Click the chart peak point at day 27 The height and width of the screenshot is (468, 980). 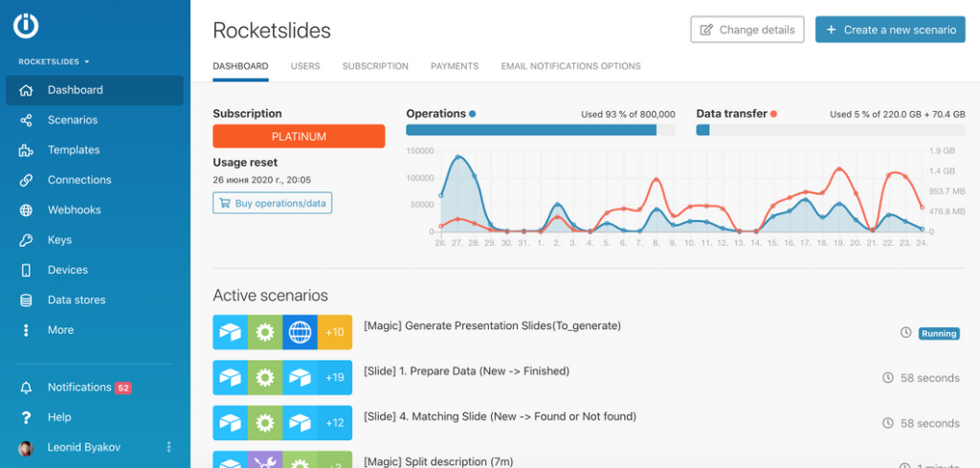458,158
